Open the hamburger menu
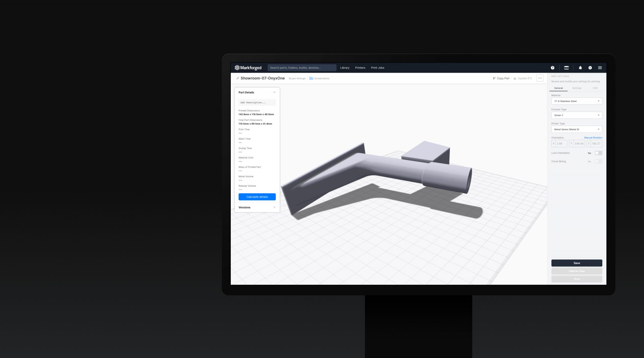This screenshot has height=358, width=644. pyautogui.click(x=600, y=68)
